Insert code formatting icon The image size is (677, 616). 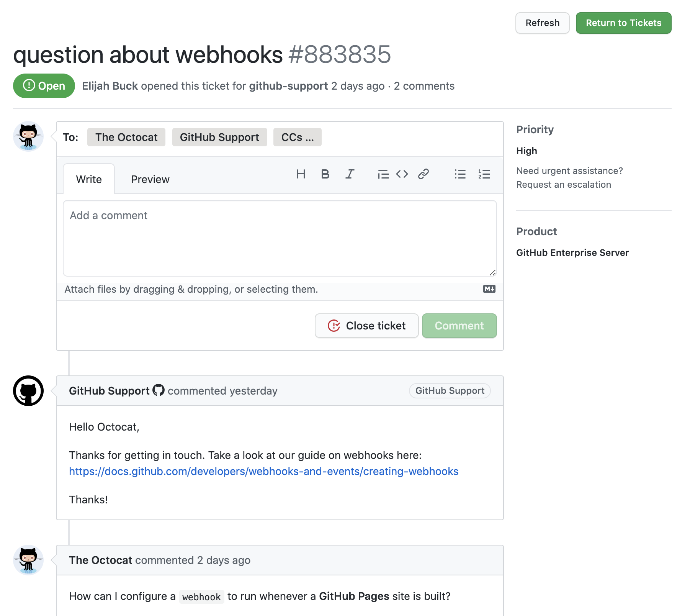coord(402,174)
